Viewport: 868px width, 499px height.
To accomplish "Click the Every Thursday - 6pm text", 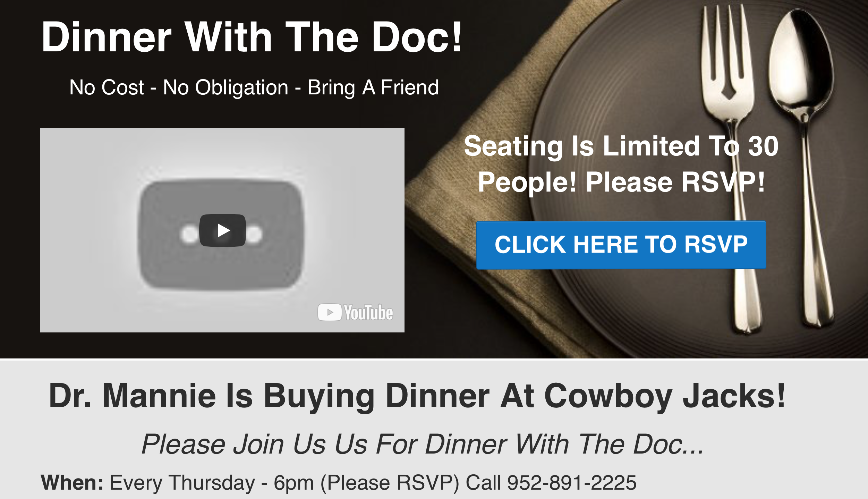I will pos(212,483).
